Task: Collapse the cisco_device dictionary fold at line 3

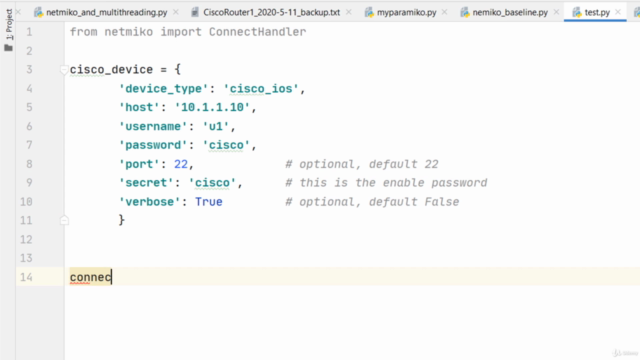Action: 64,70
